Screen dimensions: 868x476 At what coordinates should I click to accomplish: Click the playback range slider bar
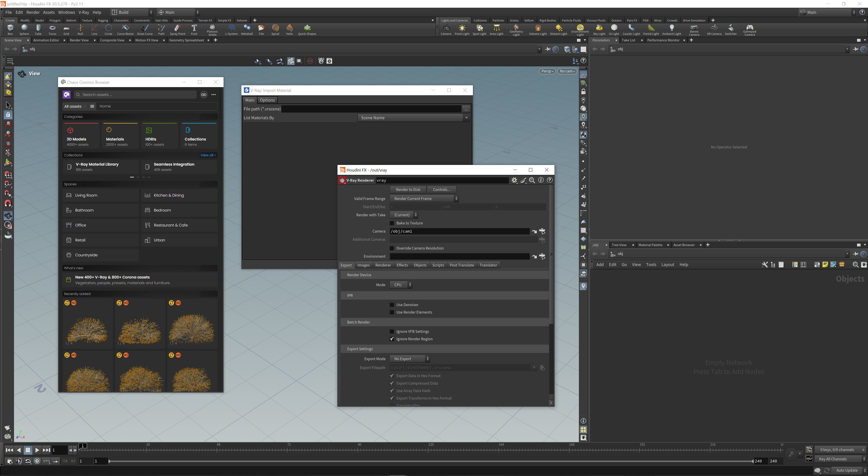431,461
